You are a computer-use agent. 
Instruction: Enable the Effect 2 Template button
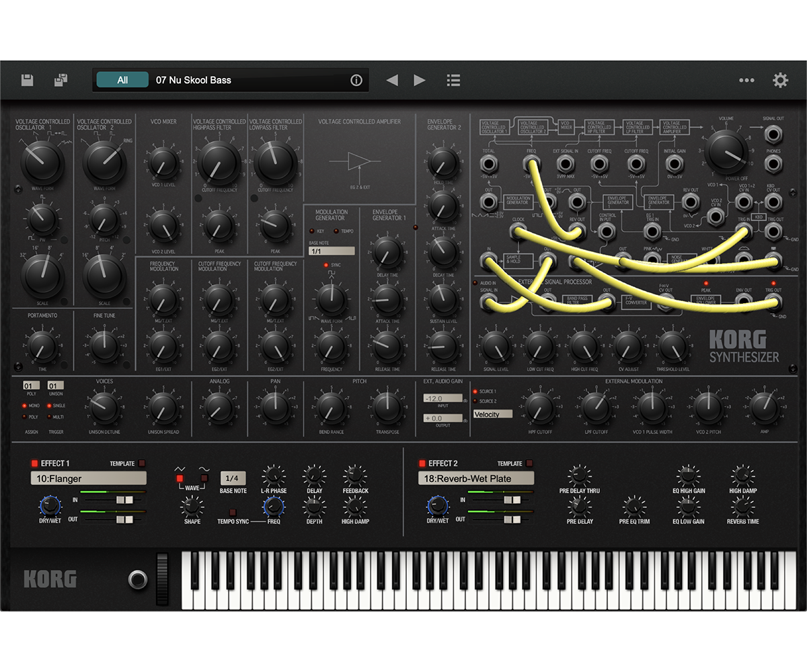[529, 463]
